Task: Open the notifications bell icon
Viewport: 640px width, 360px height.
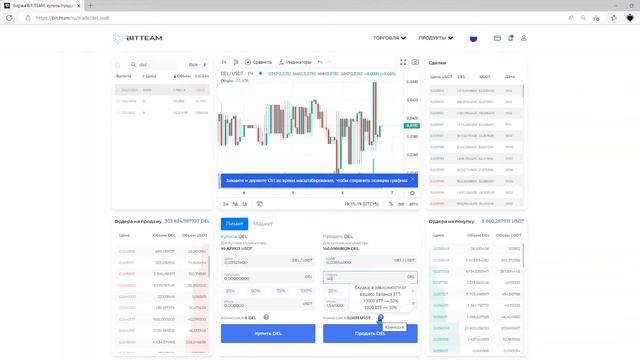Action: coord(511,38)
